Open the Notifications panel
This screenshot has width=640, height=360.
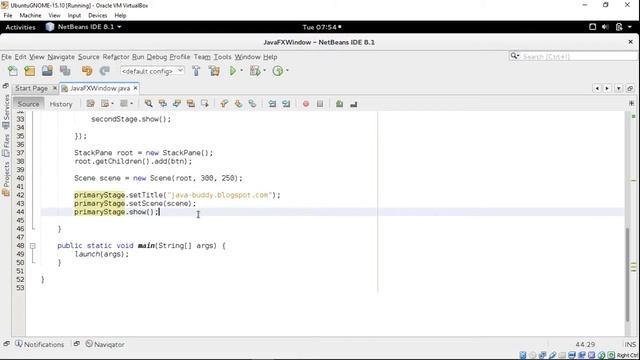click(40, 344)
